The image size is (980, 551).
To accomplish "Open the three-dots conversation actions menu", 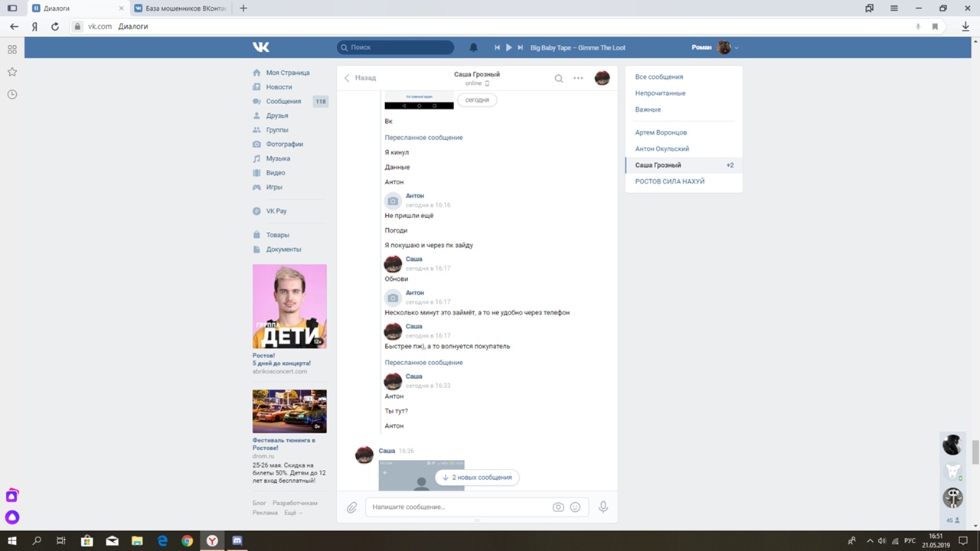I will (578, 78).
